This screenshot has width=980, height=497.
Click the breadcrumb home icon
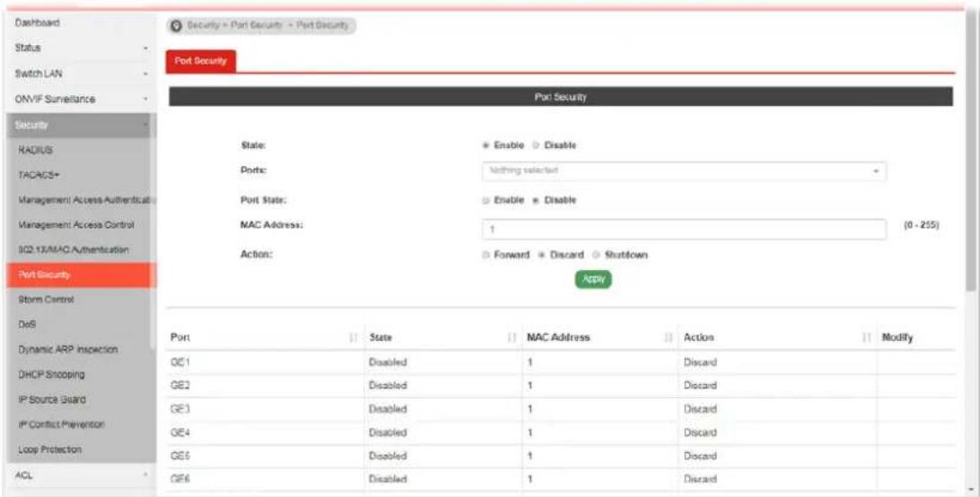(x=177, y=26)
